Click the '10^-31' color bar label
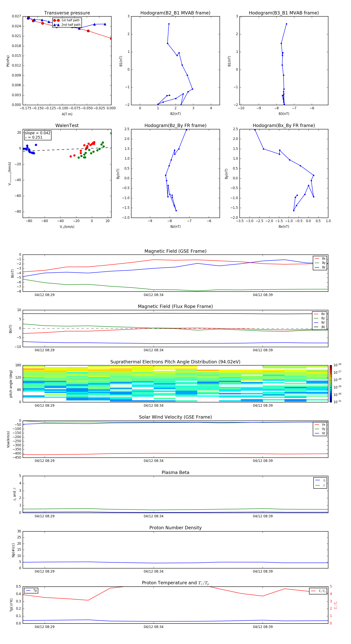Viewport: 351px width, 644px height. tap(337, 402)
